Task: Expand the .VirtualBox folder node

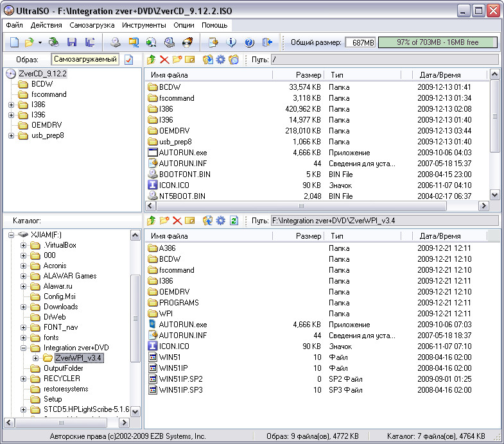Action: point(23,246)
